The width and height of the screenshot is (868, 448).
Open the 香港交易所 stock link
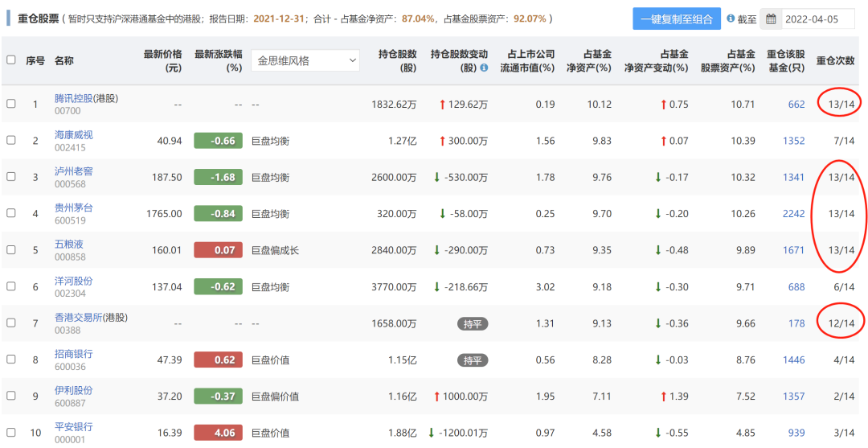(78, 318)
